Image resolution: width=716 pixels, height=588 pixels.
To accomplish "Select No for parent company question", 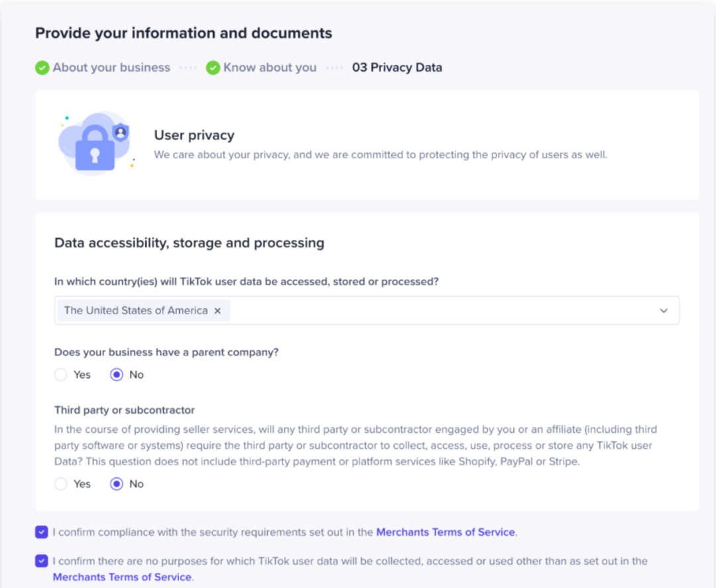I will tap(117, 375).
